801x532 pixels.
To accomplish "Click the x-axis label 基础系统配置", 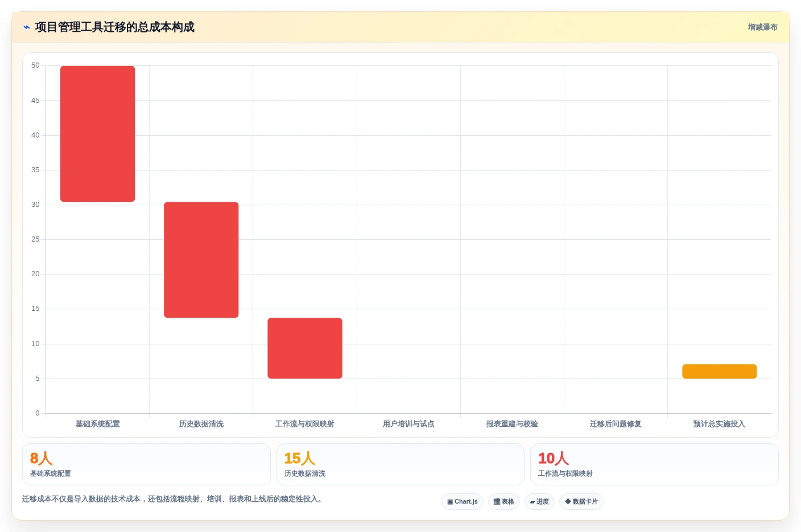I will click(98, 424).
